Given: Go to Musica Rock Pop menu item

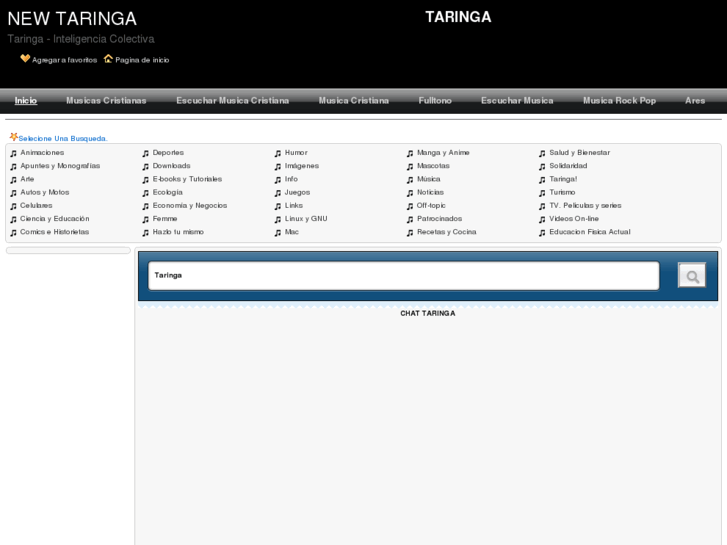Looking at the screenshot, I should pyautogui.click(x=619, y=101).
